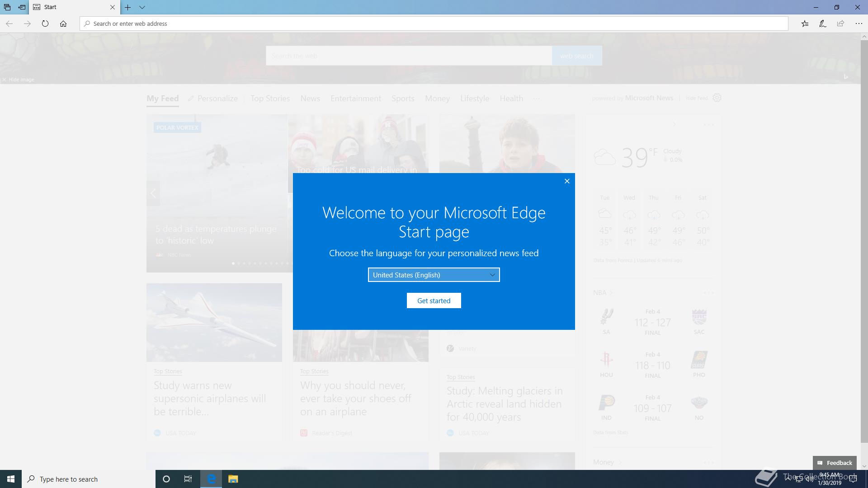Image resolution: width=868 pixels, height=488 pixels.
Task: Open the SA vs SAC game score
Action: [652, 322]
